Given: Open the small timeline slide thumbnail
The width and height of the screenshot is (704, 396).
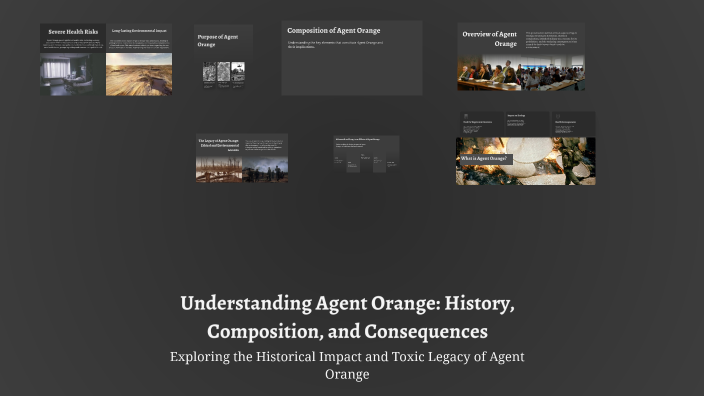Looking at the screenshot, I should tap(366, 154).
